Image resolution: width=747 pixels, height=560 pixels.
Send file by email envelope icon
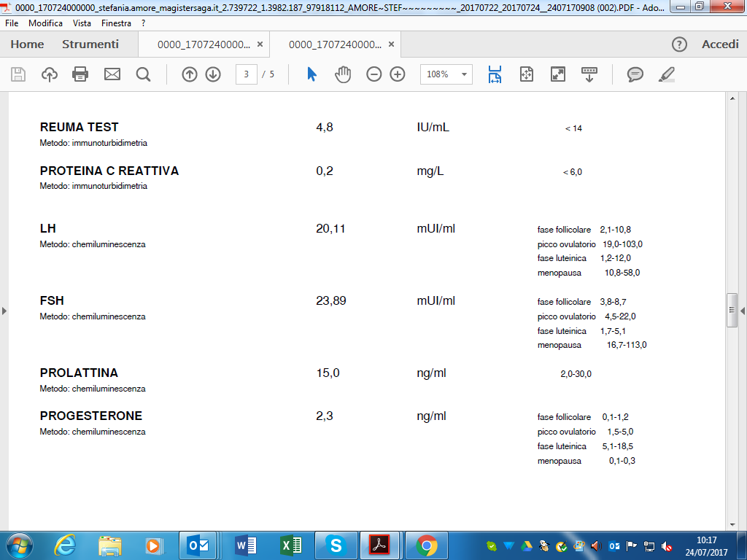pos(112,74)
